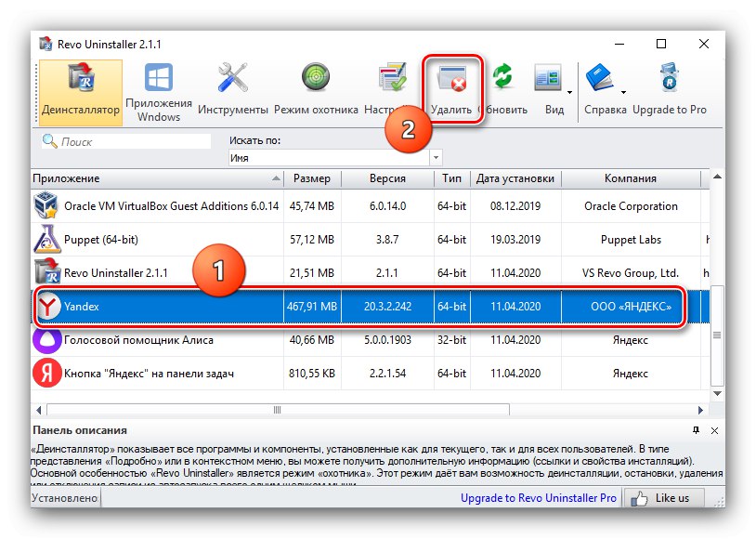This screenshot has height=539, width=756.
Task: Sort by the Приложение column header
Action: [157, 178]
